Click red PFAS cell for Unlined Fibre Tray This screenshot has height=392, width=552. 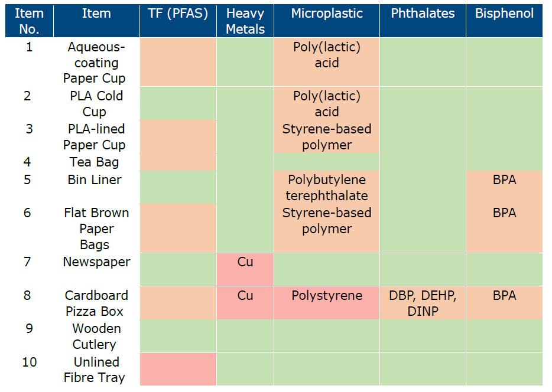click(178, 369)
